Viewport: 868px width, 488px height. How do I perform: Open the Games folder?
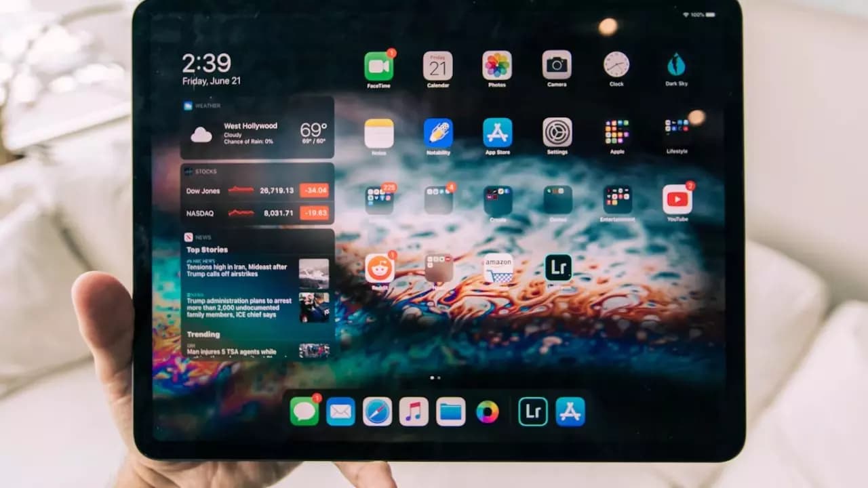[x=557, y=200]
